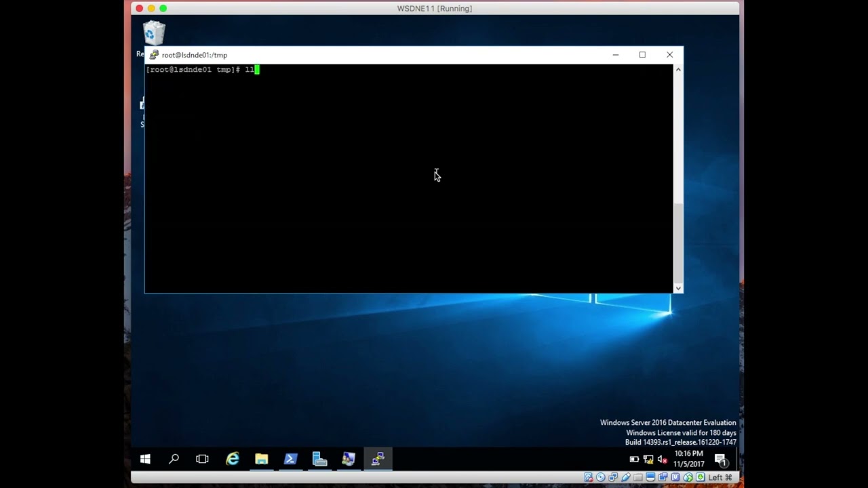Screen dimensions: 868x488
Task: Open Action Center notifications icon
Action: [722, 460]
